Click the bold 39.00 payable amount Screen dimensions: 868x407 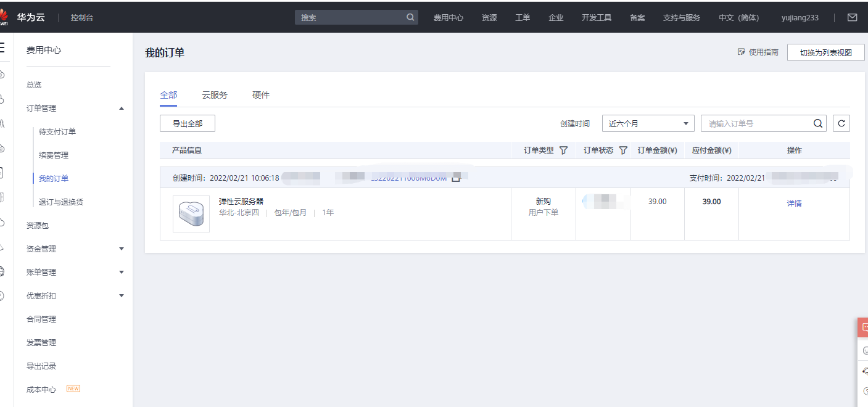click(711, 202)
